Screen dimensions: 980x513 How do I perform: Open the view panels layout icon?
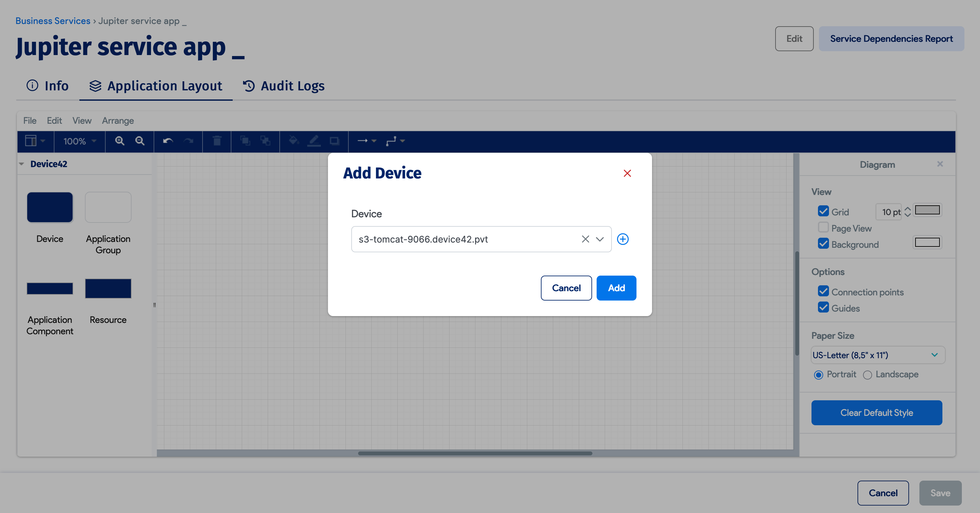[x=35, y=141]
